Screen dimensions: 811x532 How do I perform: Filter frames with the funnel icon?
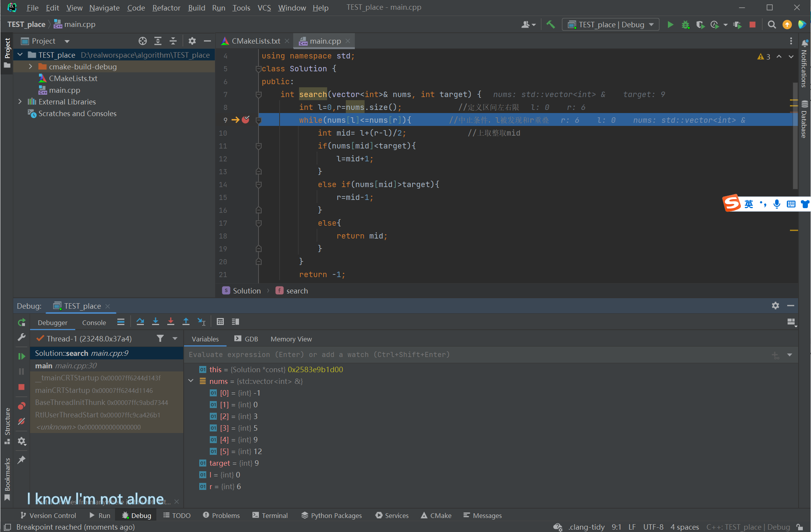[x=160, y=338]
